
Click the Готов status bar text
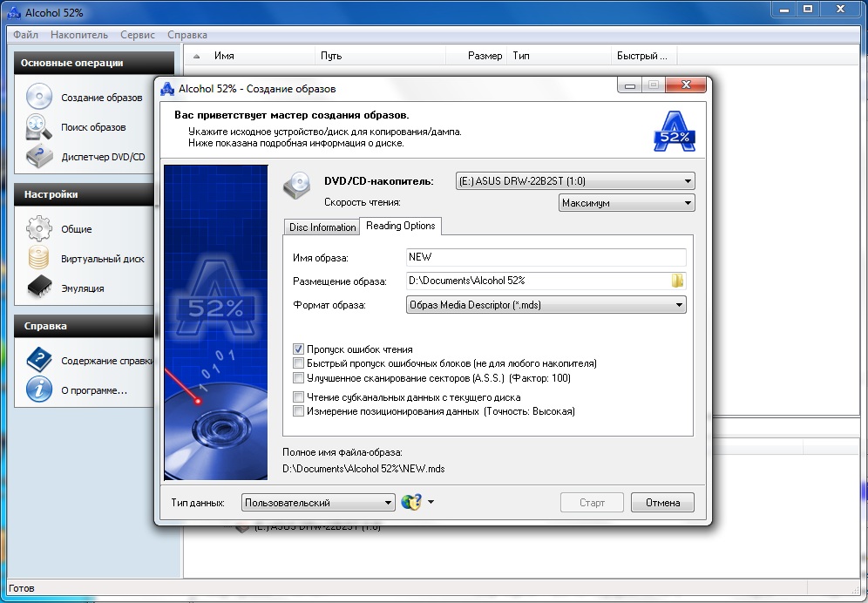(21, 588)
